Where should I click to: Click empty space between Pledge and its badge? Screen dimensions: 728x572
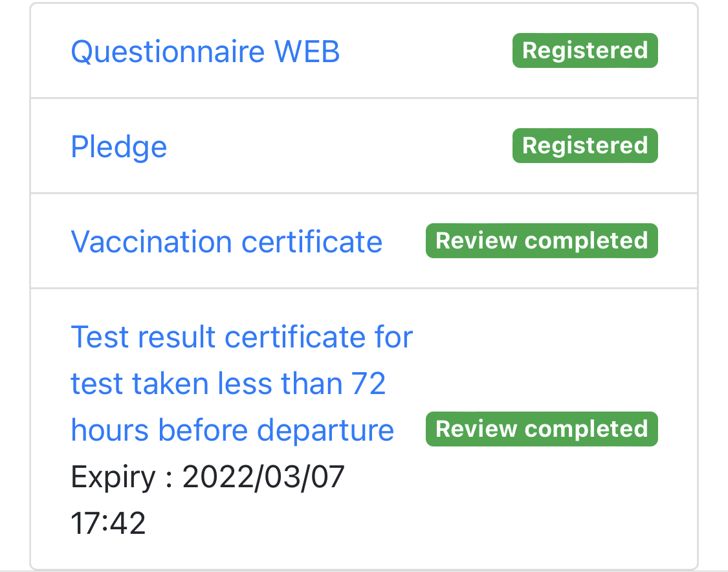[x=336, y=146]
